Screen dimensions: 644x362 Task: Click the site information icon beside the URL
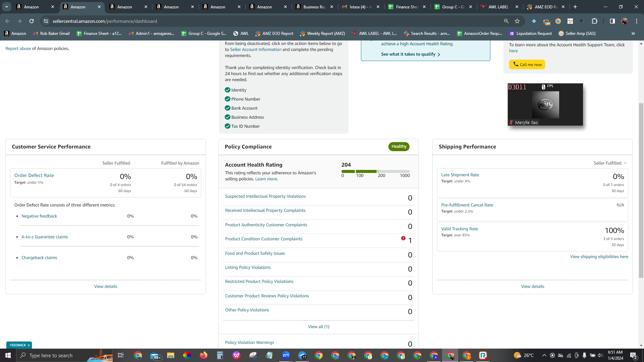point(46,21)
